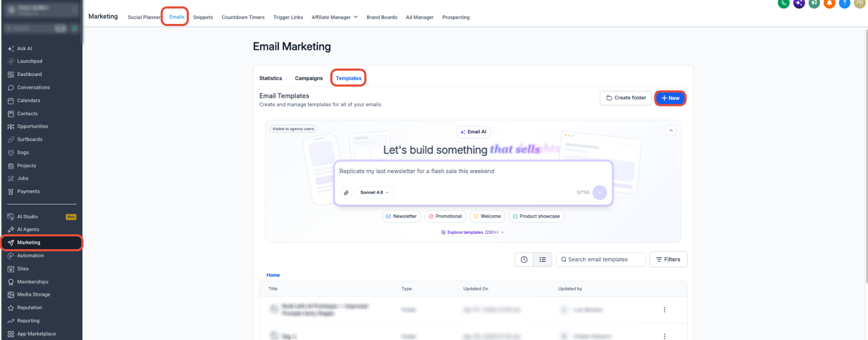The width and height of the screenshot is (868, 340).
Task: Open the Social Planner tab
Action: point(144,17)
